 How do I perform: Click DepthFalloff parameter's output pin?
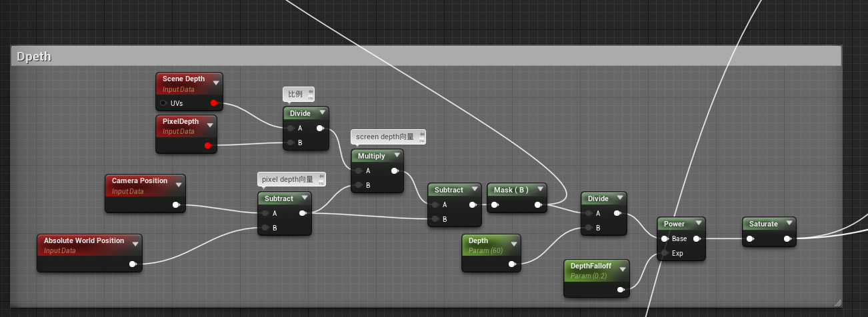[621, 290]
